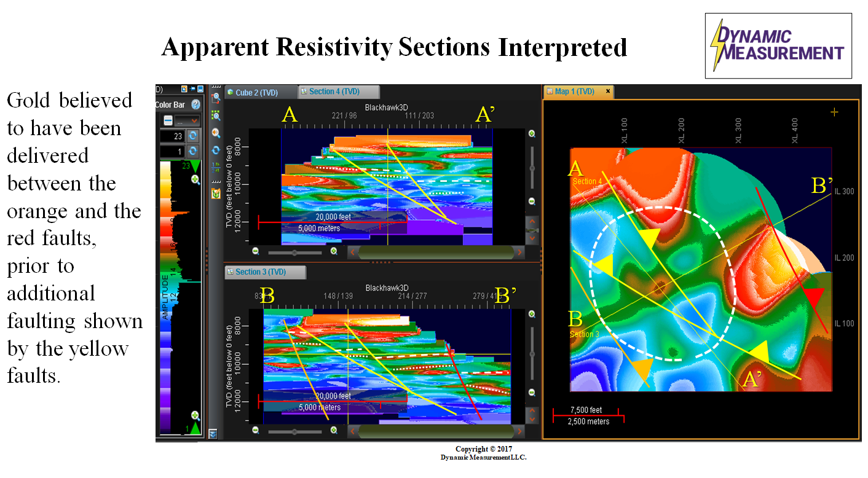Click the Section 4 label on the map
Viewport: 868px width, 478px height.
pos(588,181)
